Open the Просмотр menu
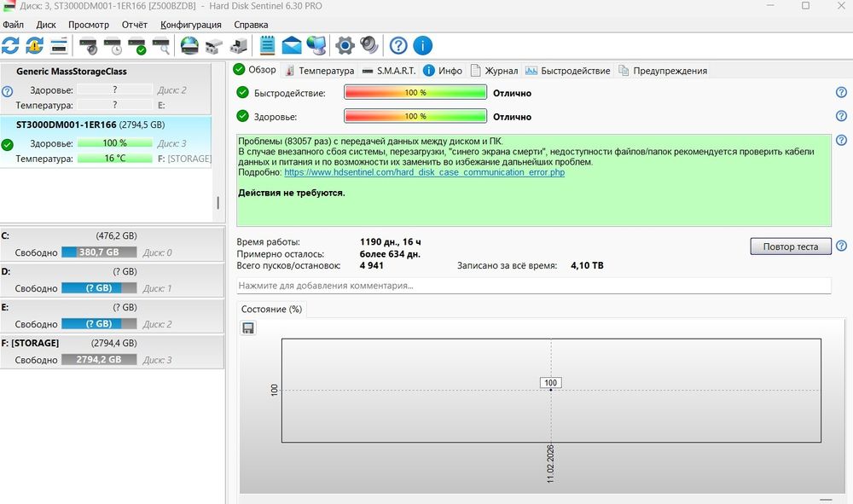This screenshot has width=853, height=504. (89, 25)
